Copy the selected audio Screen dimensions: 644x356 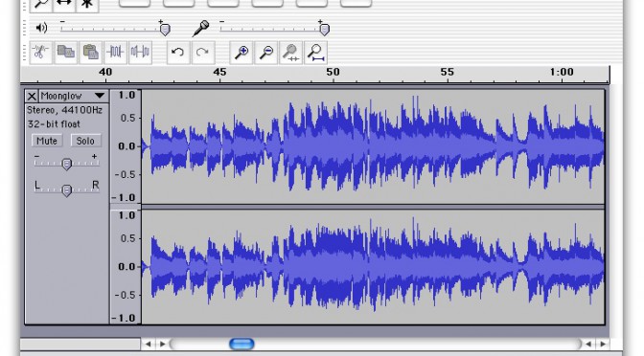[x=66, y=52]
